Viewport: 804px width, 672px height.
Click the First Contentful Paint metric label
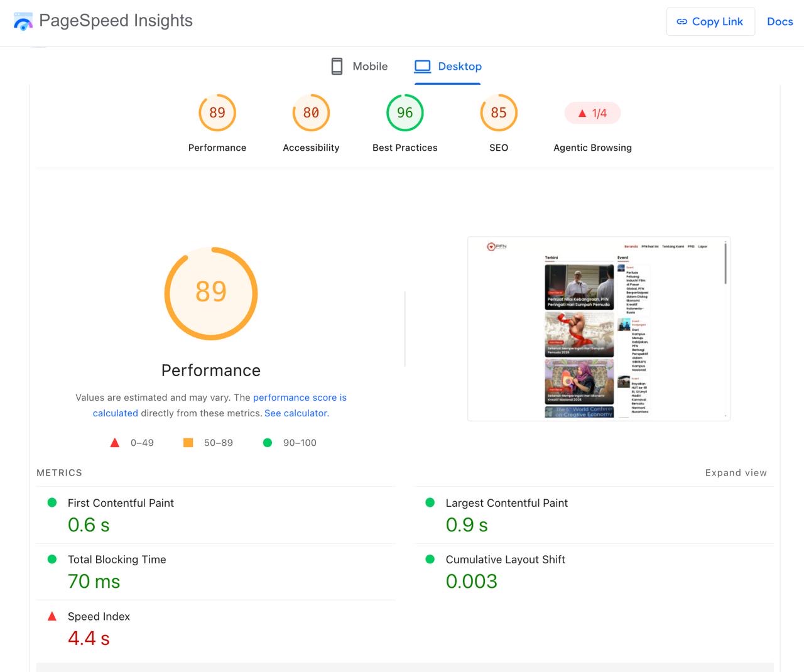pos(121,503)
